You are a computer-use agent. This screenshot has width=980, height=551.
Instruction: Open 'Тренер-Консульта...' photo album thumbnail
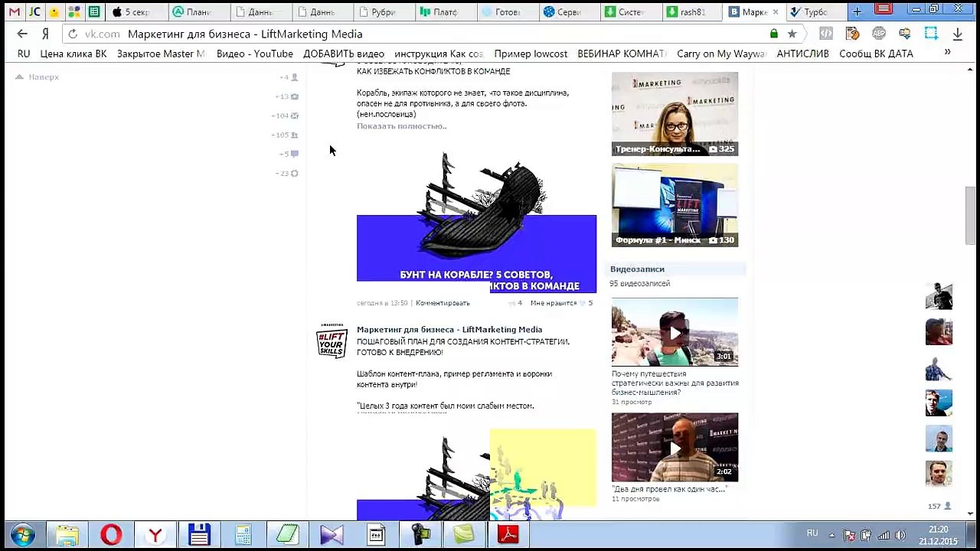pyautogui.click(x=675, y=114)
